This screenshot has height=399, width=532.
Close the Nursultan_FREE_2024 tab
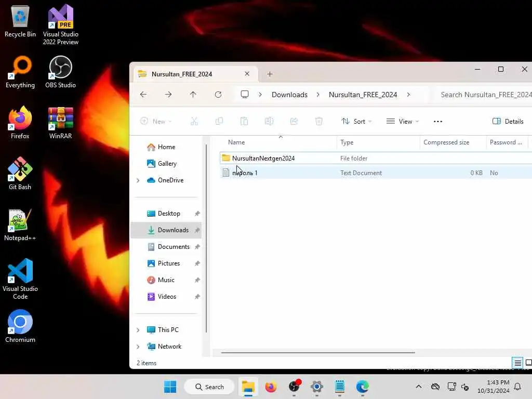click(x=247, y=74)
